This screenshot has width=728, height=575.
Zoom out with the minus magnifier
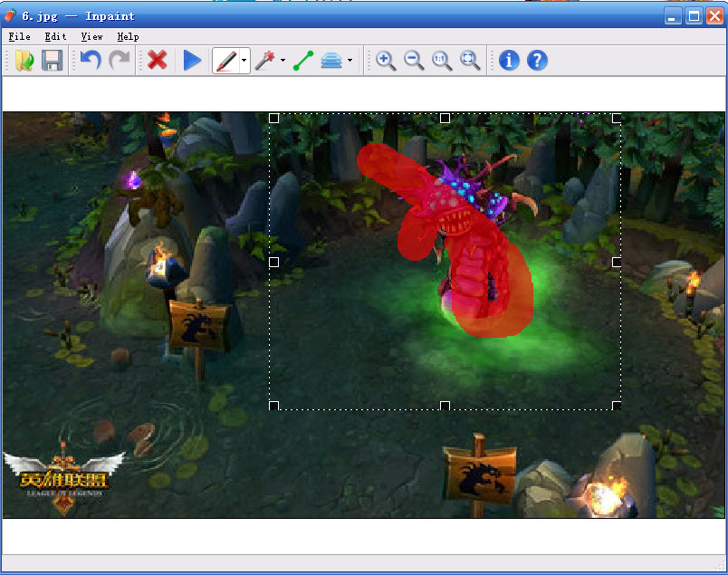414,61
